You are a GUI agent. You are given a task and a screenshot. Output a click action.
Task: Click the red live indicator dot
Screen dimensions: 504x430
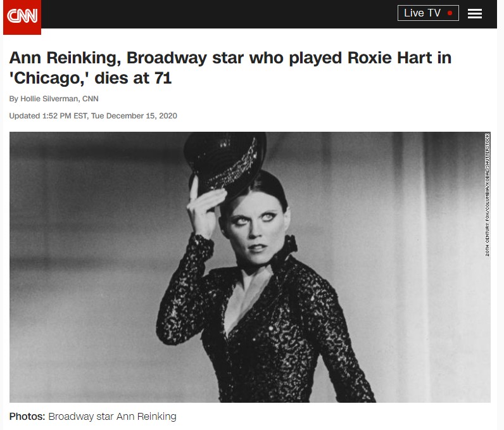(x=450, y=13)
